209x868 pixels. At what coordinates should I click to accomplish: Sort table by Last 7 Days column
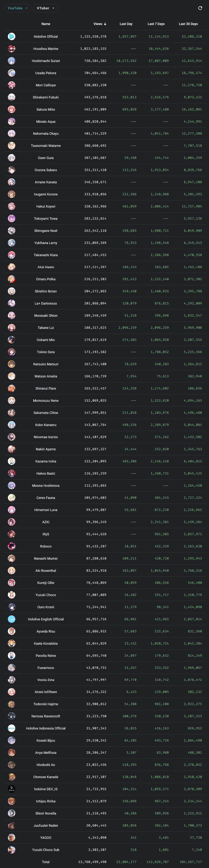tap(156, 24)
